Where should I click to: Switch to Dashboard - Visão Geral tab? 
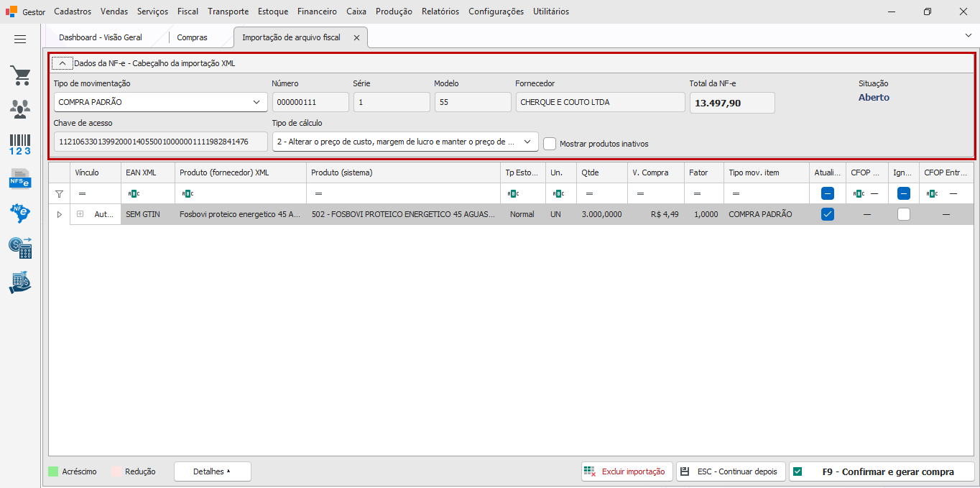click(x=101, y=37)
